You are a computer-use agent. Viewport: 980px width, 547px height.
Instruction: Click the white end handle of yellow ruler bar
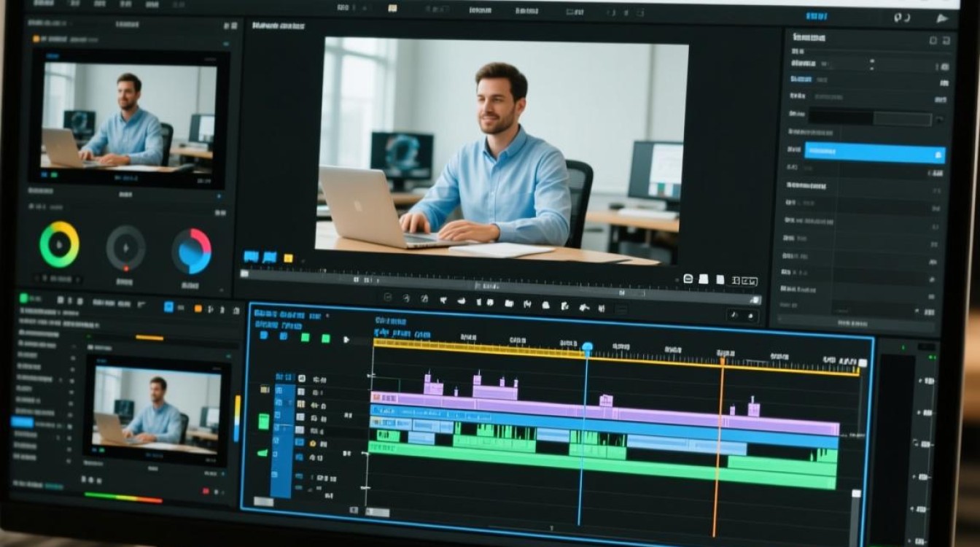coord(863,363)
